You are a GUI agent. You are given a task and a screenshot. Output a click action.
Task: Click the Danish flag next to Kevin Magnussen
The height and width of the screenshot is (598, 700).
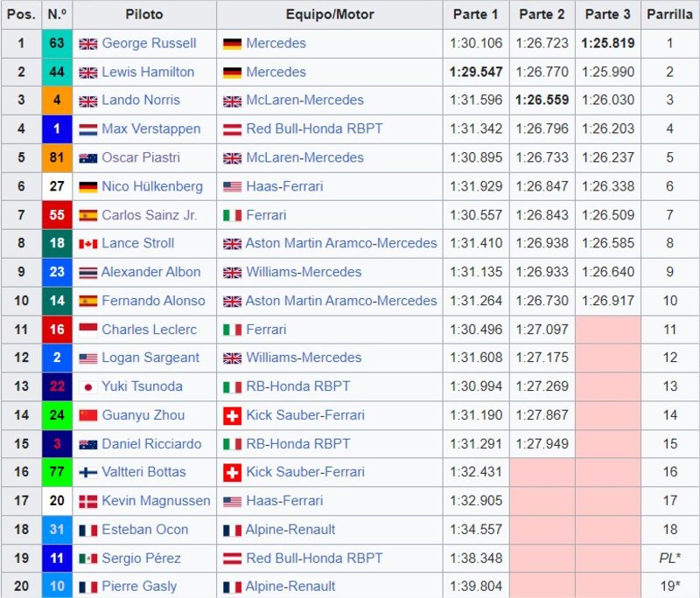coord(88,501)
